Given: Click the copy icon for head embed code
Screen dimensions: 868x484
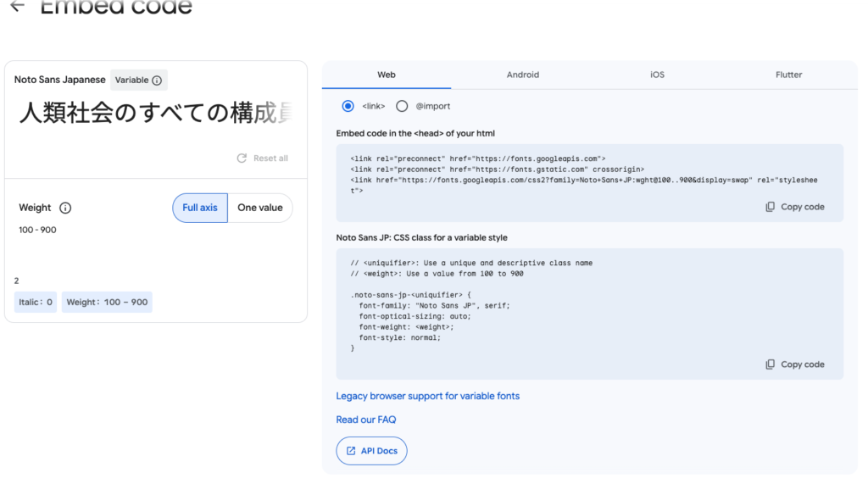Looking at the screenshot, I should tap(770, 207).
